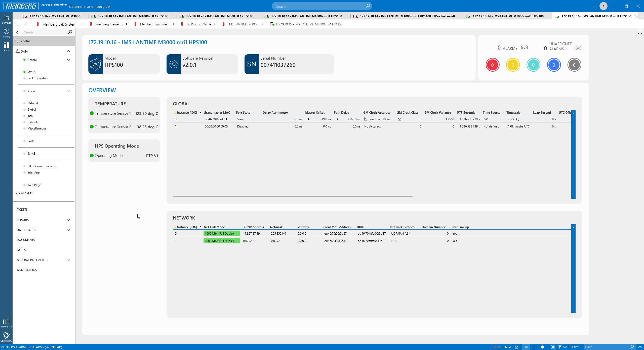
Task: Click the HPS100 model cube icon
Action: [x=96, y=64]
